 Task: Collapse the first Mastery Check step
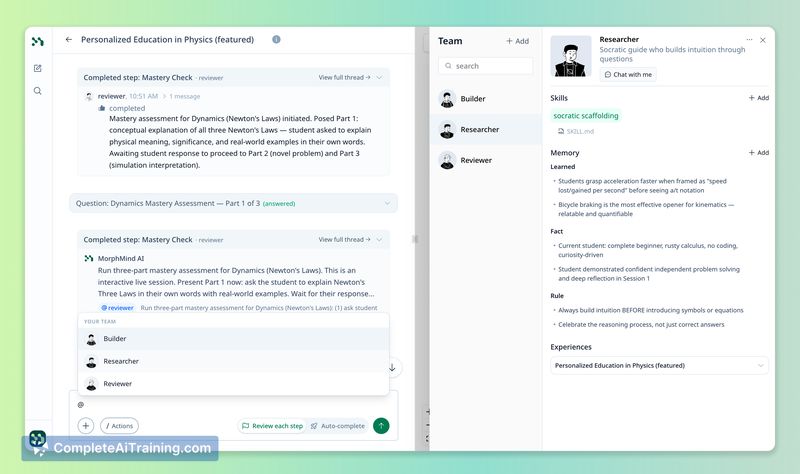pyautogui.click(x=380, y=78)
